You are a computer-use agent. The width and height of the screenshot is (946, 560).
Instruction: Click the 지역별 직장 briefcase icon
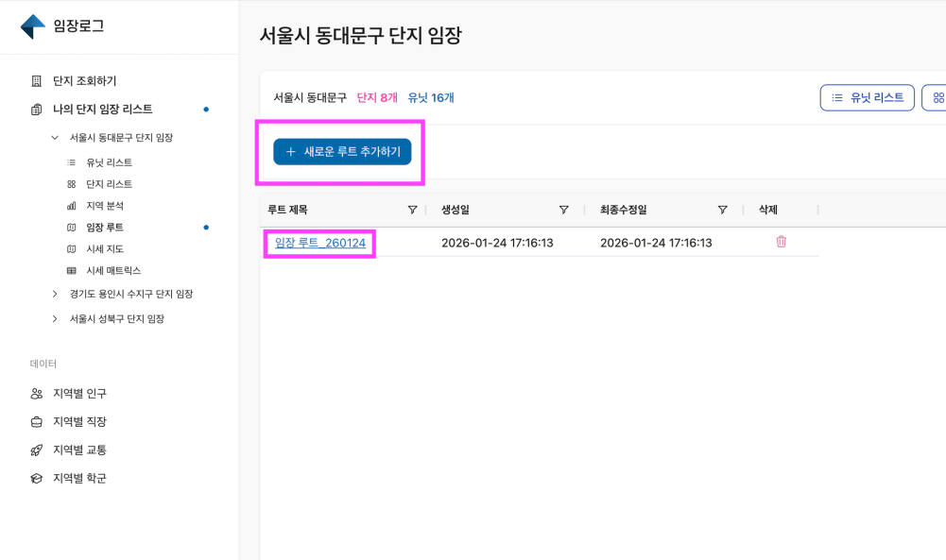tap(37, 422)
